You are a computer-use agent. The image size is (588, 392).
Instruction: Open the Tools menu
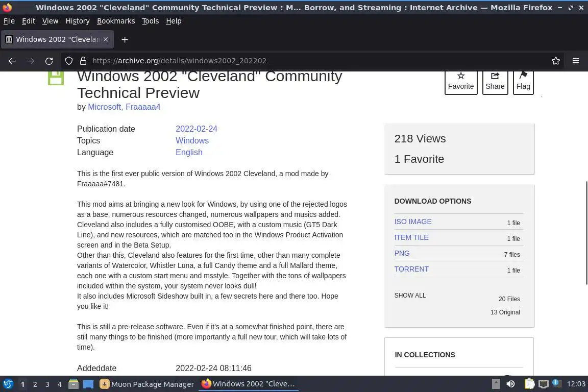pos(151,21)
